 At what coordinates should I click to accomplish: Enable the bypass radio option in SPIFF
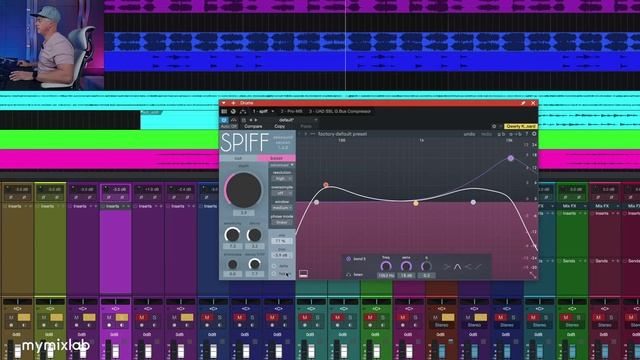coord(274,274)
